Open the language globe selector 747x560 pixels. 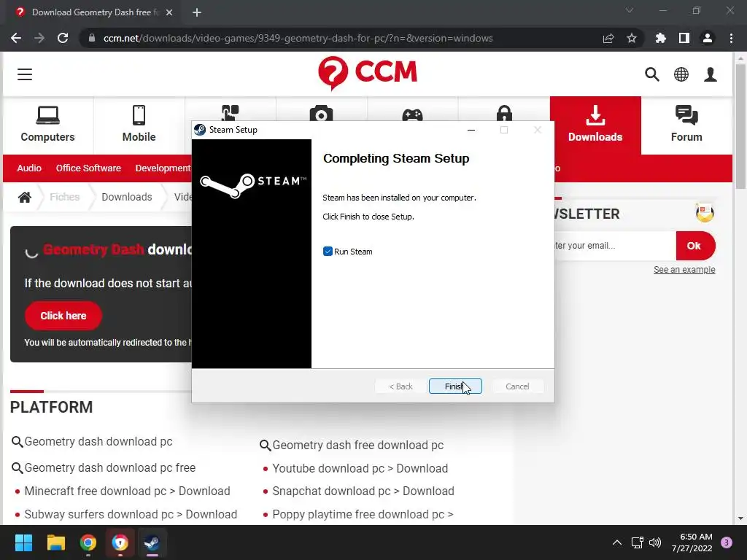click(x=681, y=74)
